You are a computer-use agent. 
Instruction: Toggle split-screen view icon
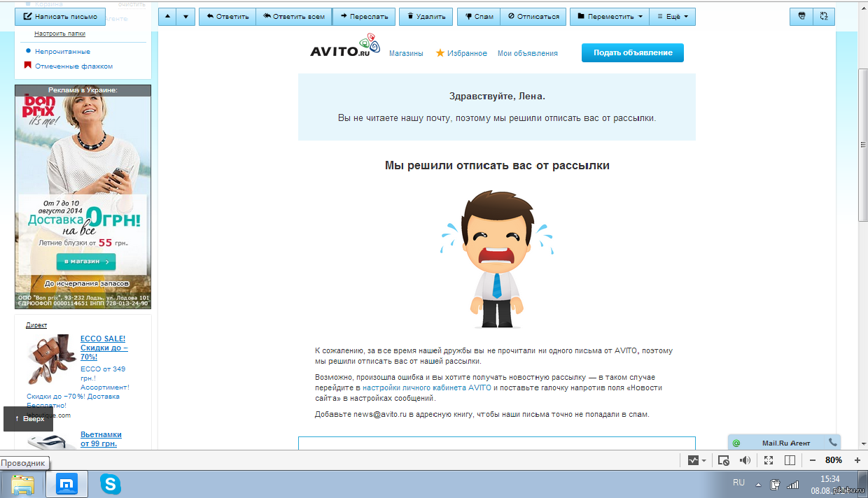[x=790, y=460]
